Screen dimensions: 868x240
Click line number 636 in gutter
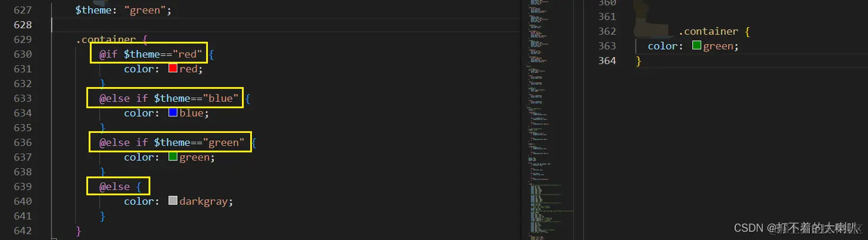point(22,142)
